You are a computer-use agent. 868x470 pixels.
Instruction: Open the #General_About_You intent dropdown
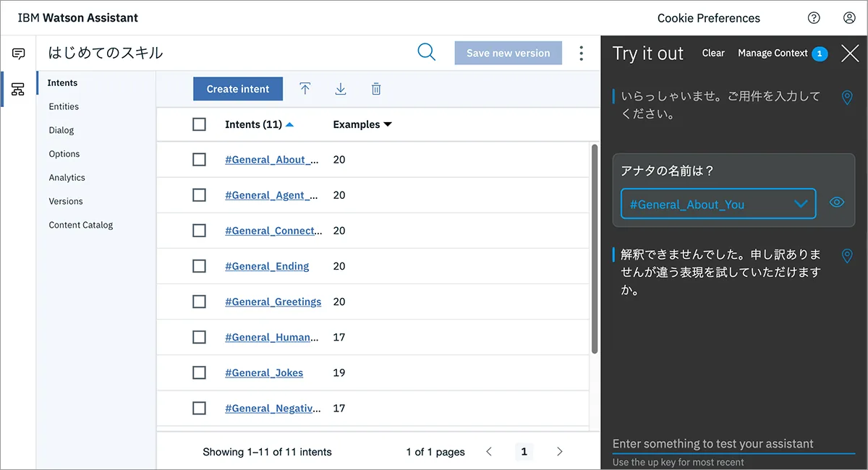tap(718, 204)
